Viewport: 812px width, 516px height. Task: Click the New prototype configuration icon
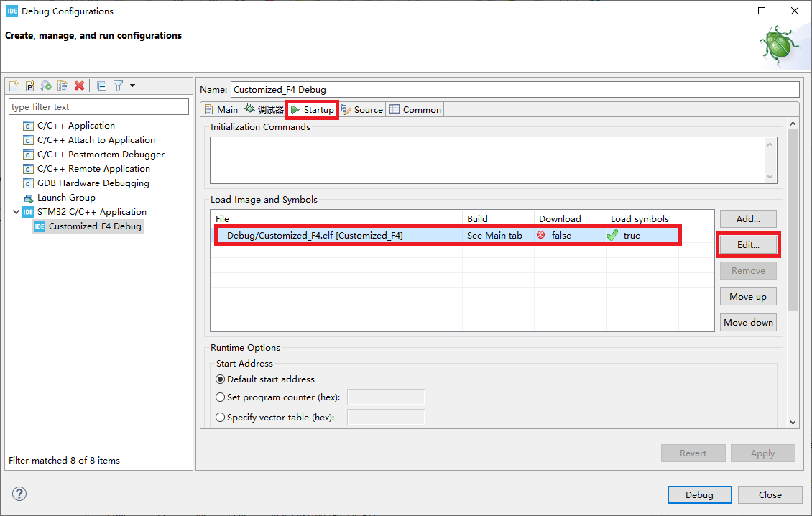pos(30,86)
